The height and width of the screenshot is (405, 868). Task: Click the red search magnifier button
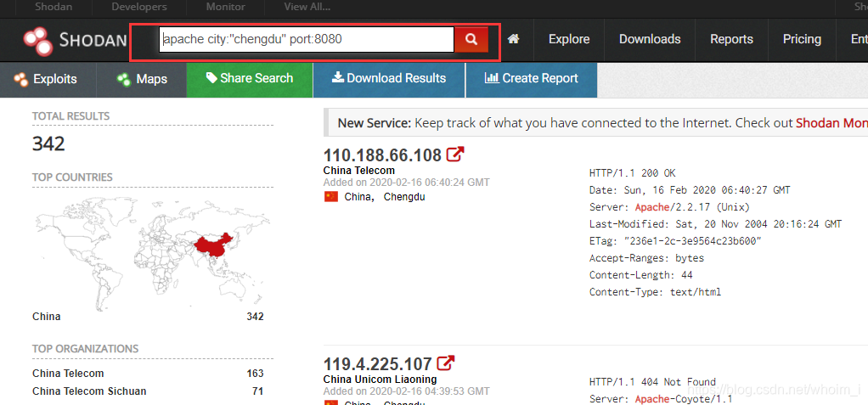[x=471, y=39]
